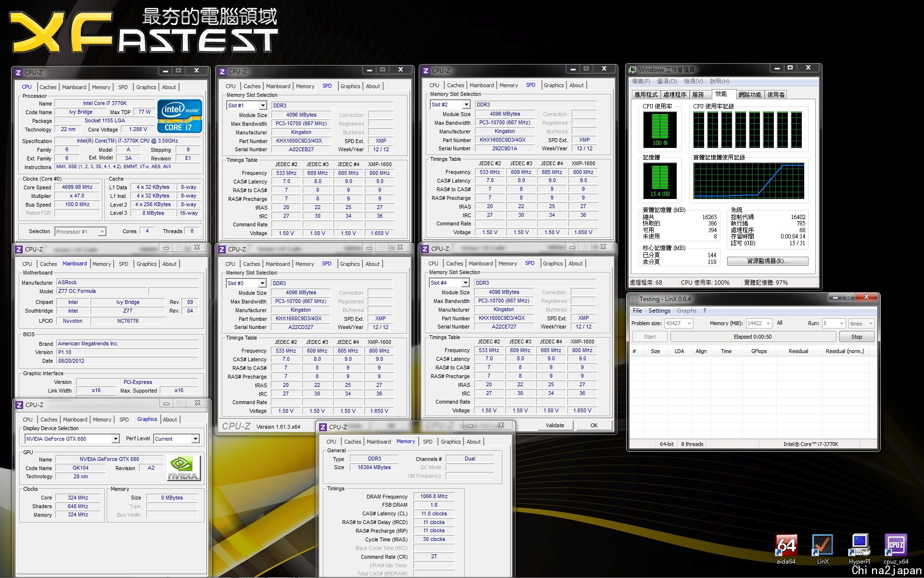Click CPU-Z title icon of Mainboard window

click(x=19, y=249)
